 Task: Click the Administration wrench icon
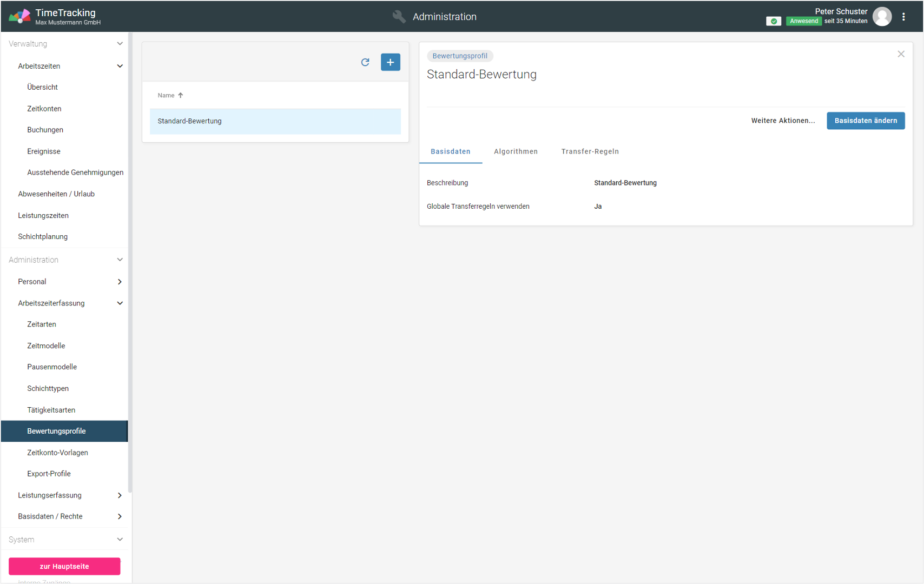(399, 17)
